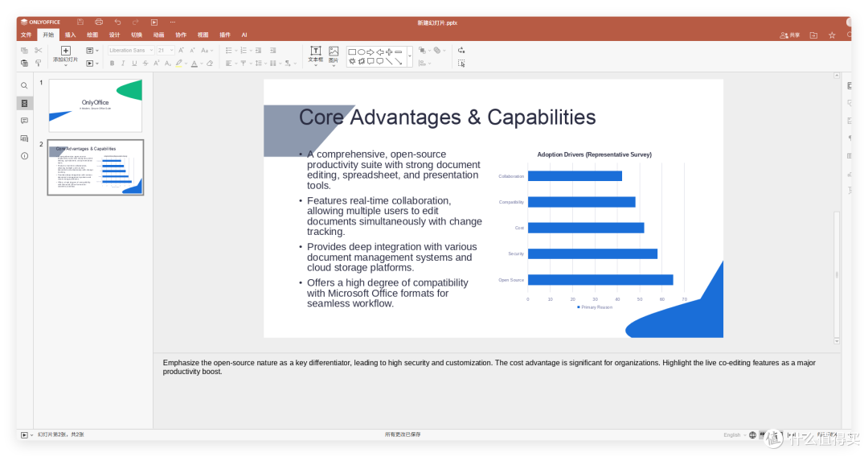Click the speaker notes text area

497,390
